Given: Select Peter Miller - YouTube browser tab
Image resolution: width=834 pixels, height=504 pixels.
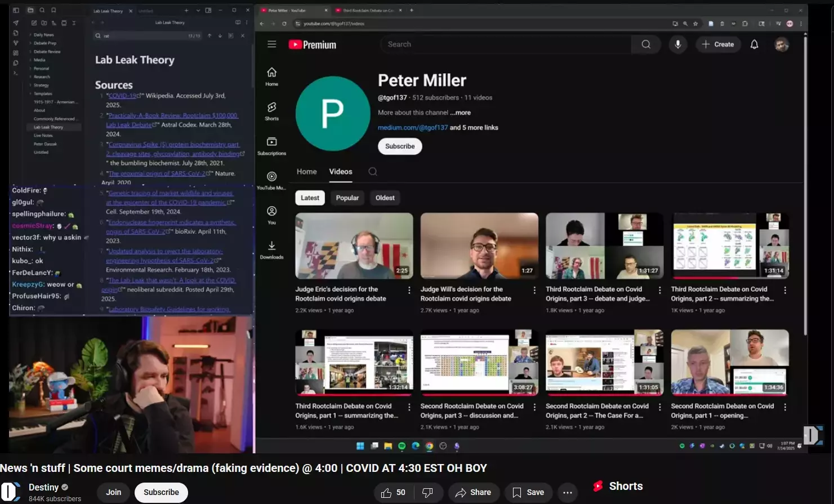Looking at the screenshot, I should click(x=294, y=10).
